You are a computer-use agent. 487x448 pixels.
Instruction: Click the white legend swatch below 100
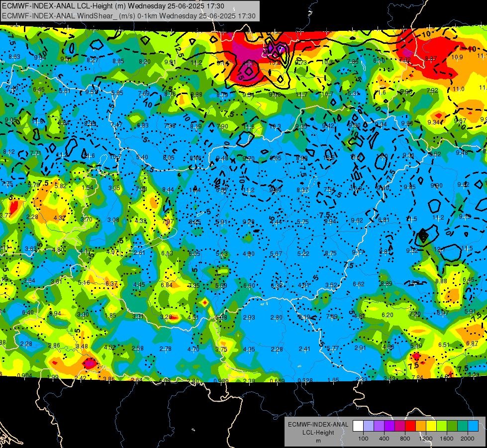tap(358, 426)
